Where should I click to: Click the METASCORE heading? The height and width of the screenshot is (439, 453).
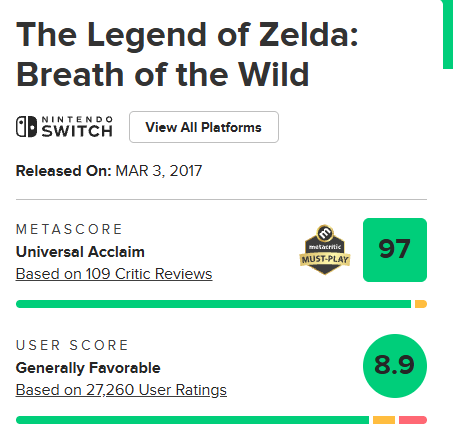pyautogui.click(x=69, y=229)
